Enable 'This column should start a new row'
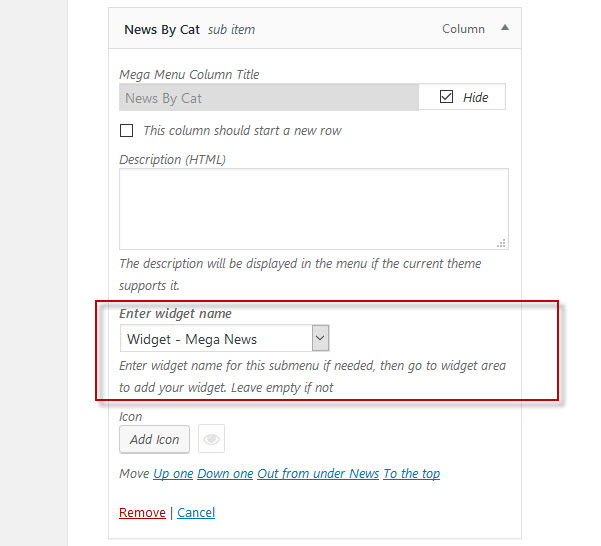Screen dimensions: 601x546 (x=126, y=130)
